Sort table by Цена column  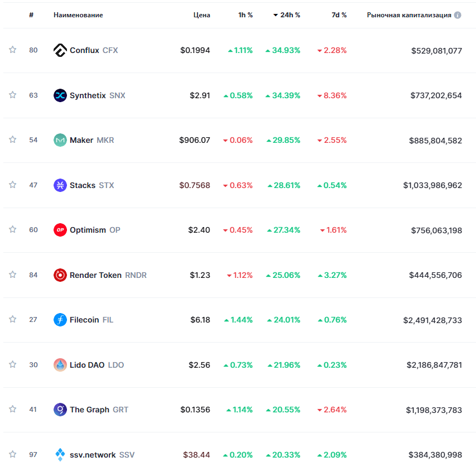click(201, 15)
